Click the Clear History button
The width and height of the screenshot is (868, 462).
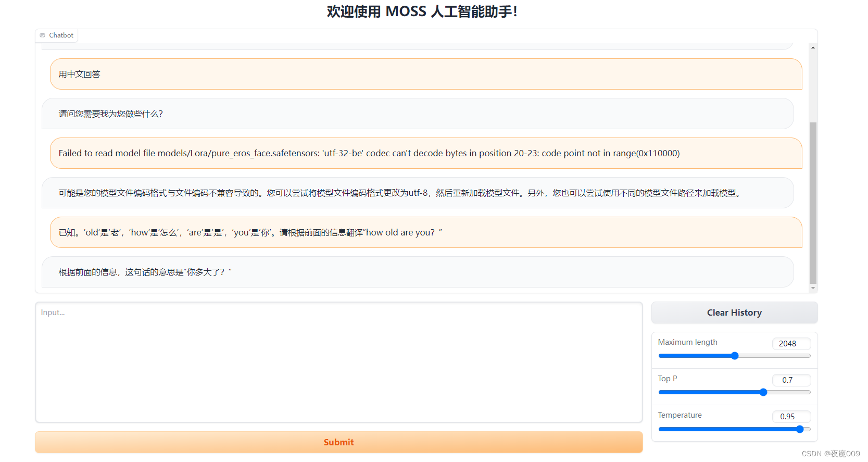point(734,313)
